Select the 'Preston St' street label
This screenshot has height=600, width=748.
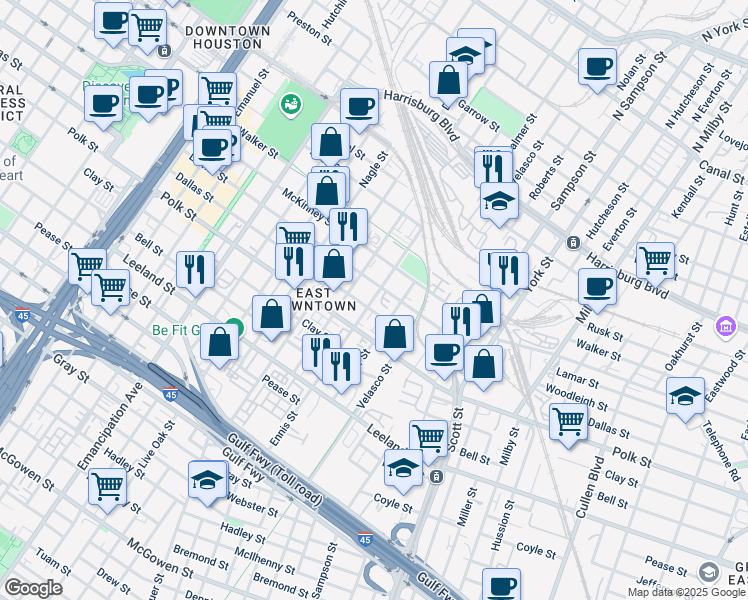tap(309, 28)
